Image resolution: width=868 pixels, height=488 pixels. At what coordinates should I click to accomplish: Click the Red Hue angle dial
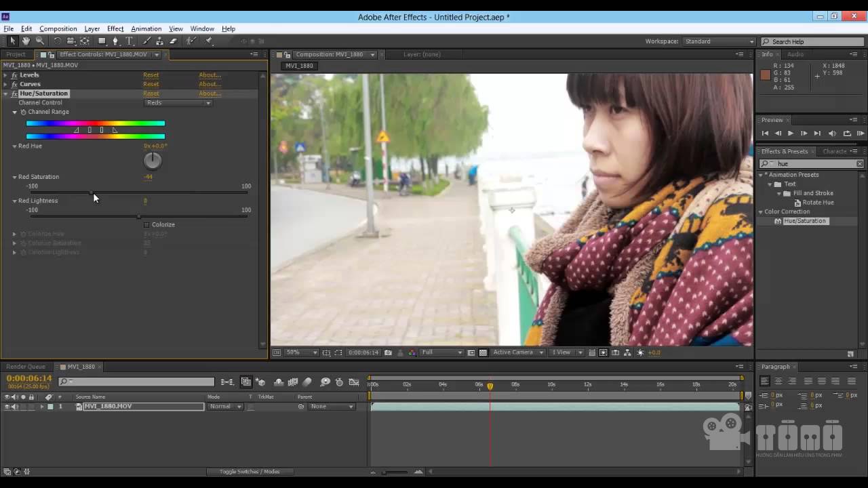pyautogui.click(x=153, y=161)
